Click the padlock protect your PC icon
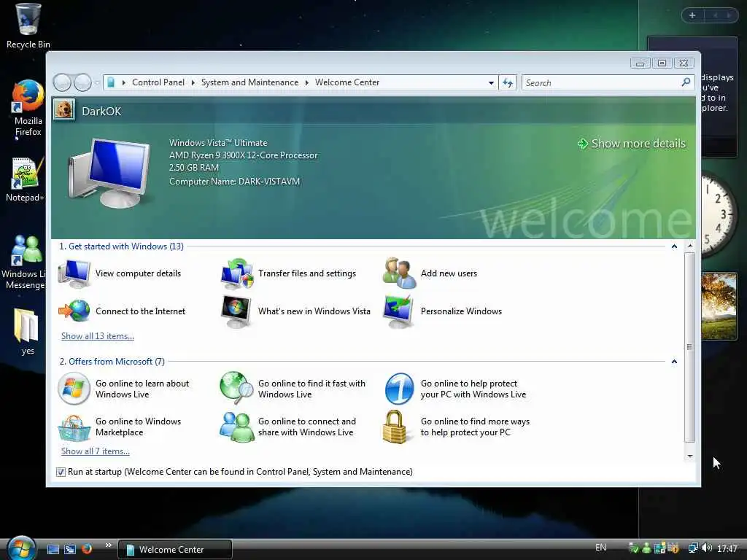747x560 pixels. [x=395, y=427]
